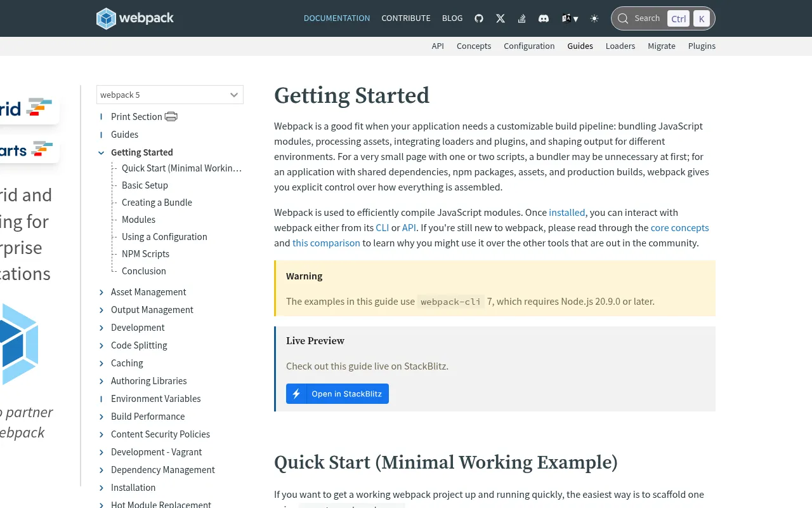Expand the Dependency Management chevron
This screenshot has width=812, height=508.
point(101,470)
